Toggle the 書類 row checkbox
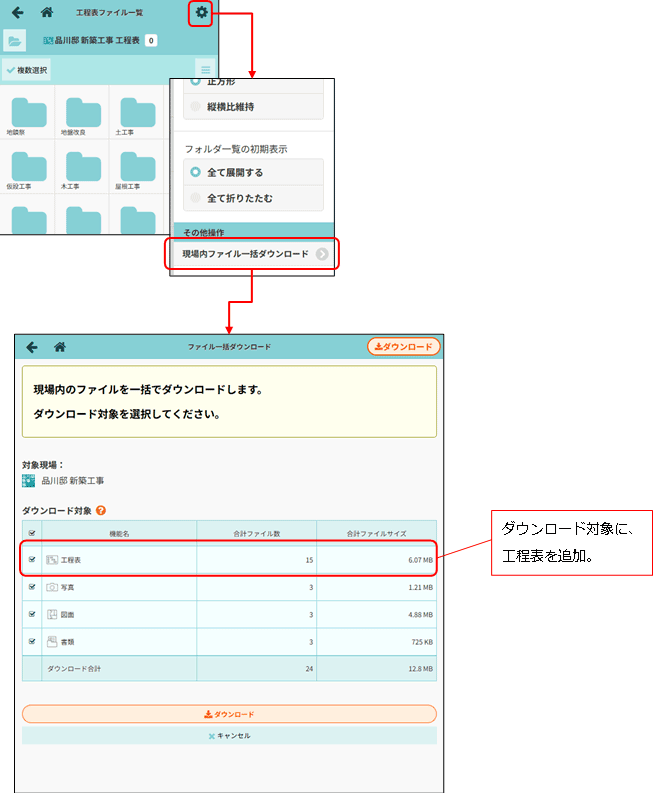 [x=32, y=641]
